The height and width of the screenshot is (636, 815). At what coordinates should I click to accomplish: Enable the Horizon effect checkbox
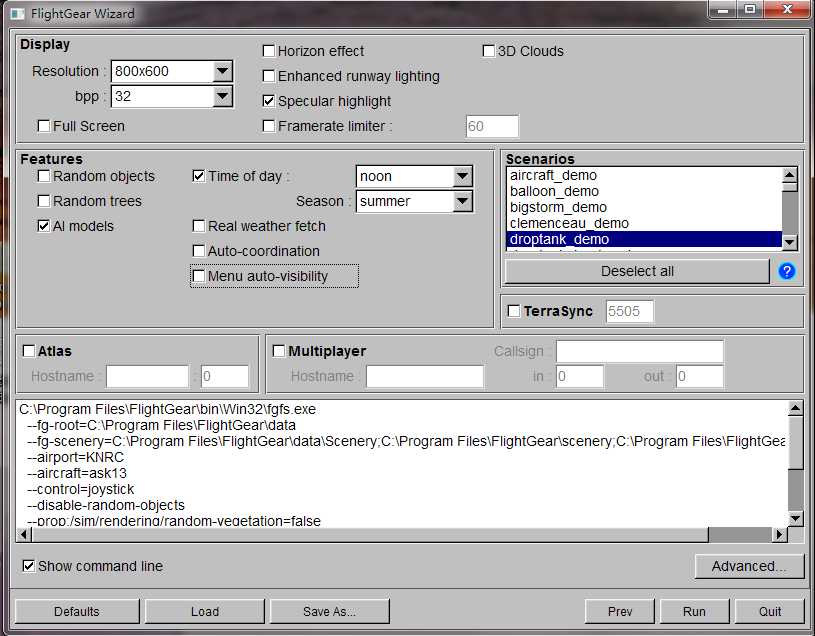point(269,51)
